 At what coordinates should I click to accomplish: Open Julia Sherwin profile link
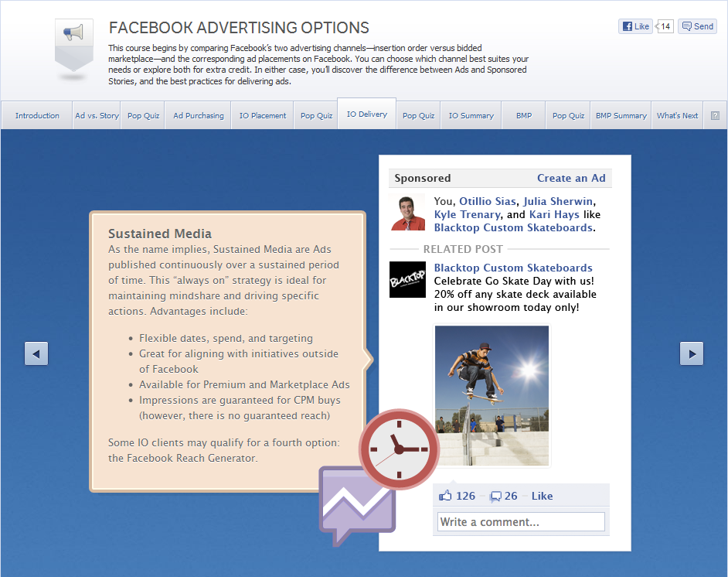click(x=558, y=201)
